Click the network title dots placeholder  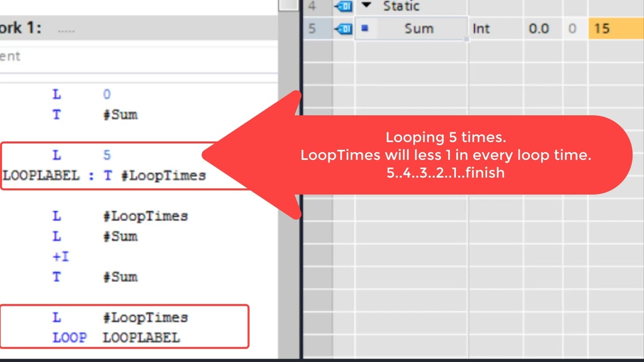click(x=66, y=30)
